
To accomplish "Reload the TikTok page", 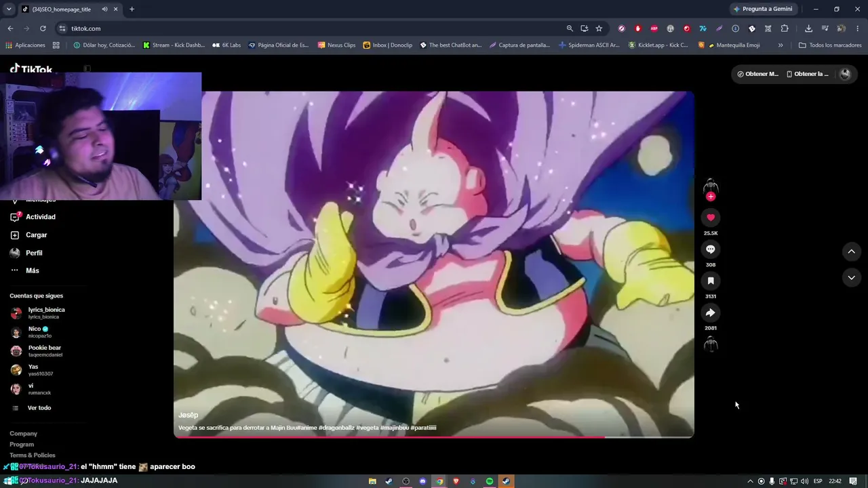I will click(x=43, y=28).
